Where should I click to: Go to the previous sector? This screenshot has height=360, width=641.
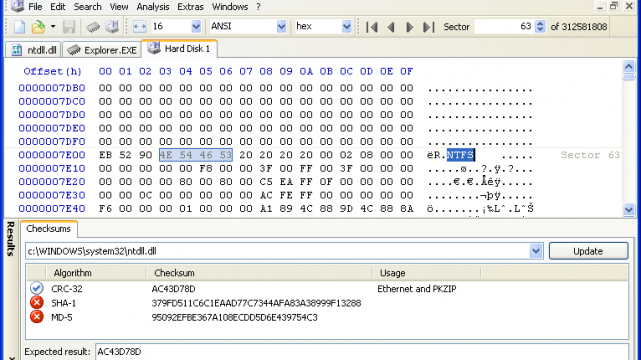click(x=390, y=27)
